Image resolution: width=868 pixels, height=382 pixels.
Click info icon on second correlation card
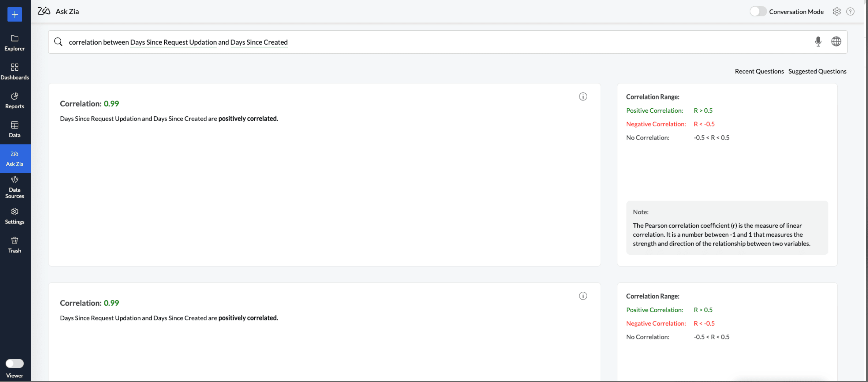[583, 296]
